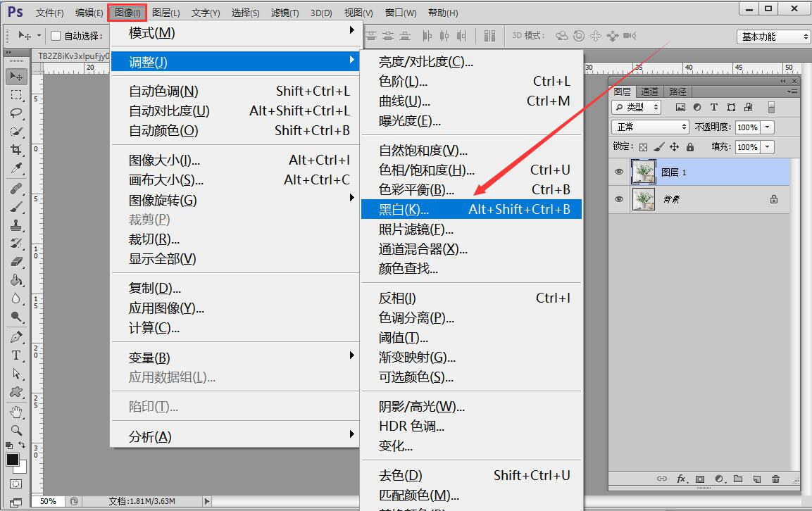
Task: Select the Zoom tool
Action: click(17, 430)
